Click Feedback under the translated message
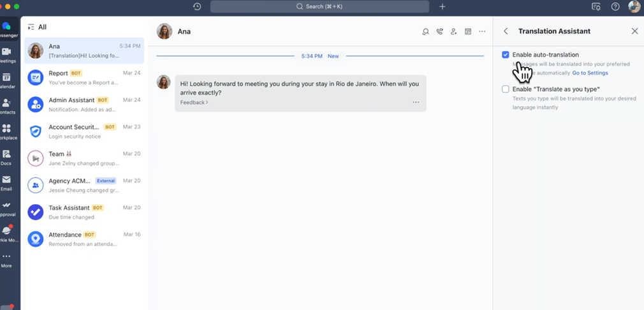The width and height of the screenshot is (644, 310). pyautogui.click(x=194, y=102)
